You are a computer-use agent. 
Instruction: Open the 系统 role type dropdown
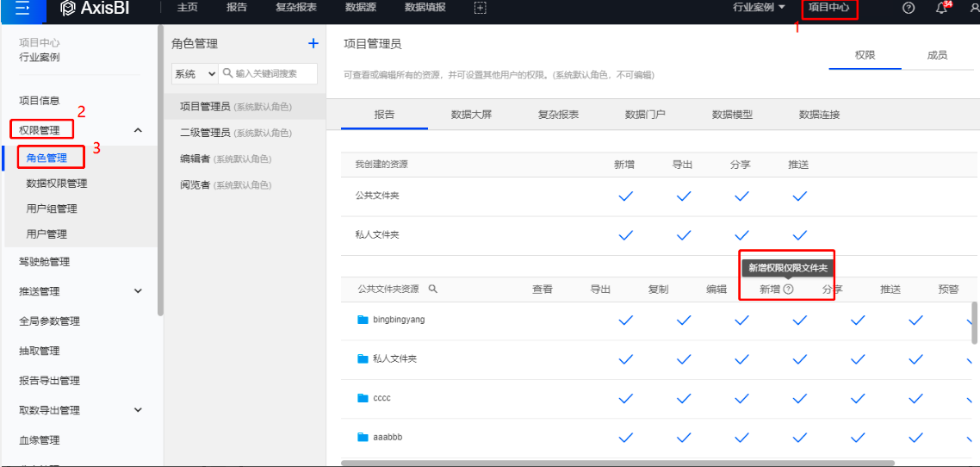(195, 74)
